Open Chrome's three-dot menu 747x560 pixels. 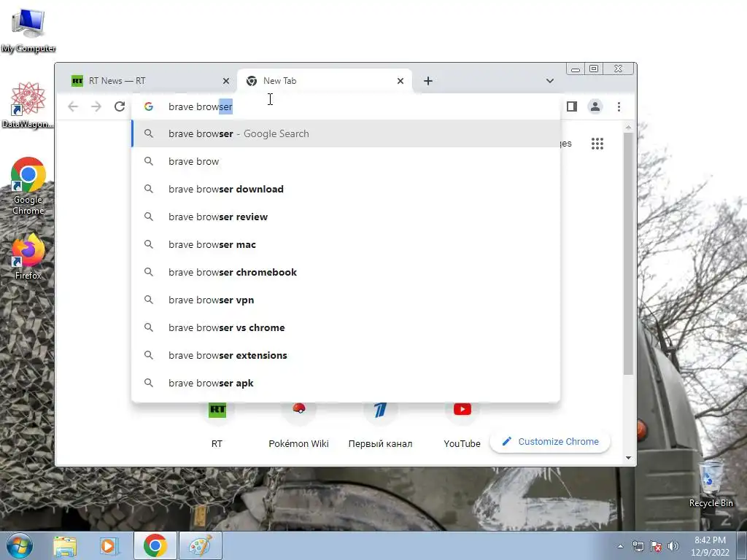click(x=619, y=106)
